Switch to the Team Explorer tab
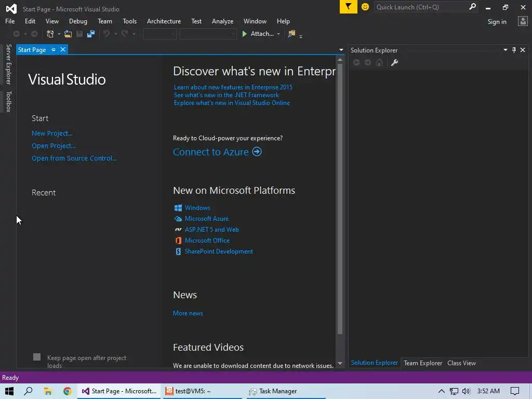532x399 pixels. [423, 363]
